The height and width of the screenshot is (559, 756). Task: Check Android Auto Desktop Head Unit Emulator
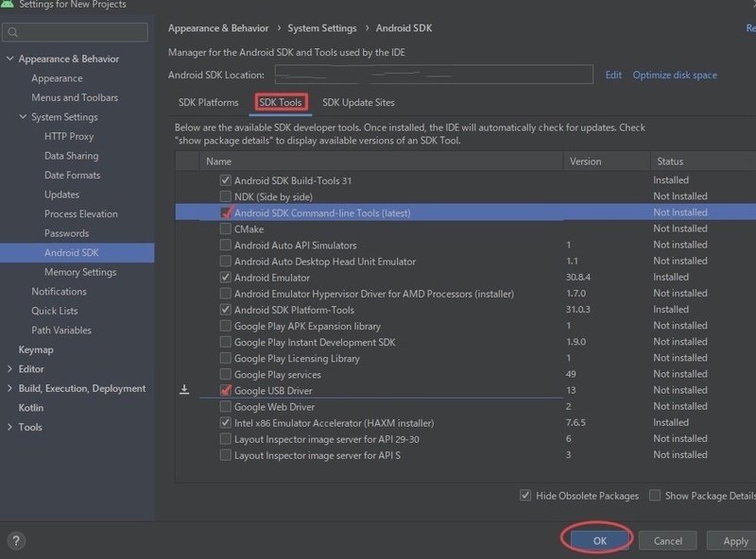point(225,262)
